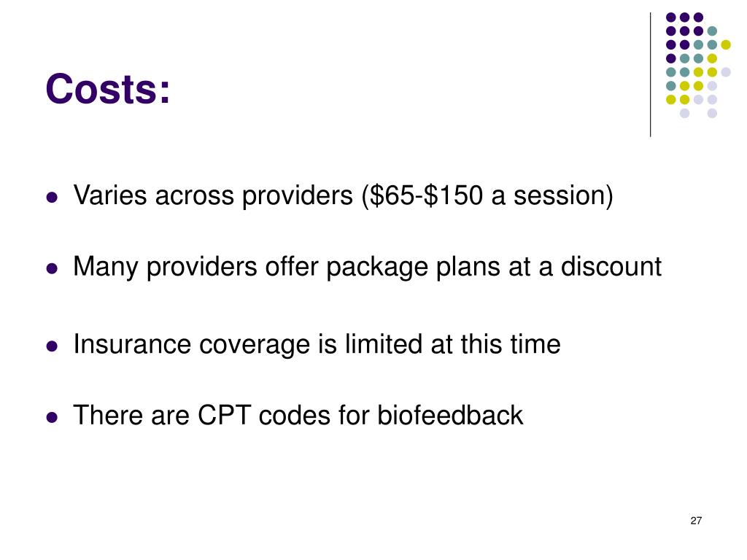Click the word Insurance
Viewport: 747px width, 560px height.
coord(132,344)
